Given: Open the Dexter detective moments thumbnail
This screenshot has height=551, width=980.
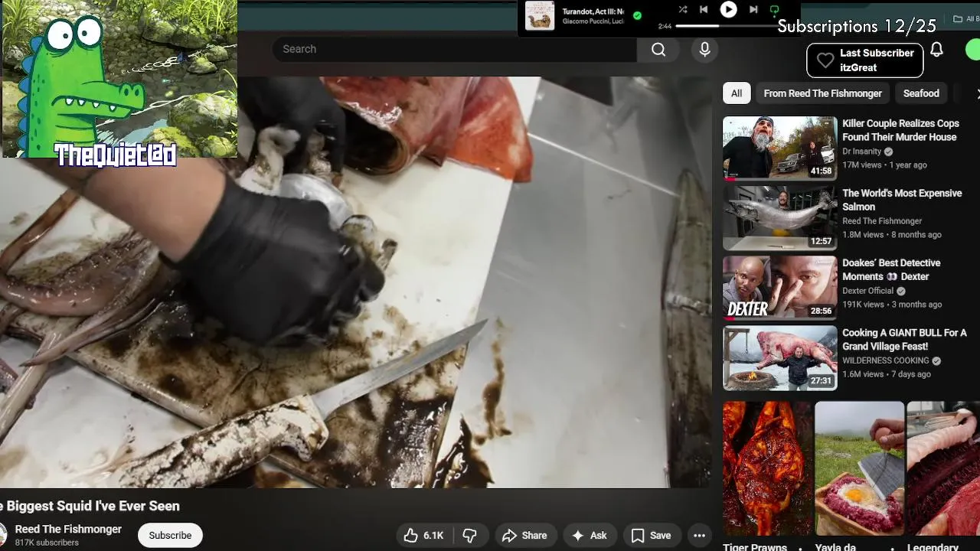Looking at the screenshot, I should (780, 288).
